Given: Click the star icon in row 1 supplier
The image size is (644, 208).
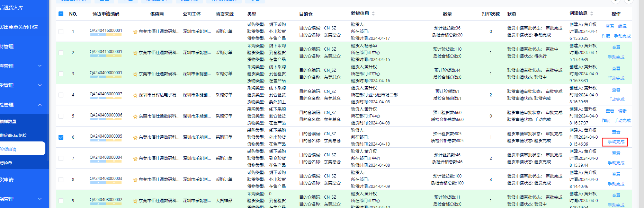Looking at the screenshot, I should 135,32.
